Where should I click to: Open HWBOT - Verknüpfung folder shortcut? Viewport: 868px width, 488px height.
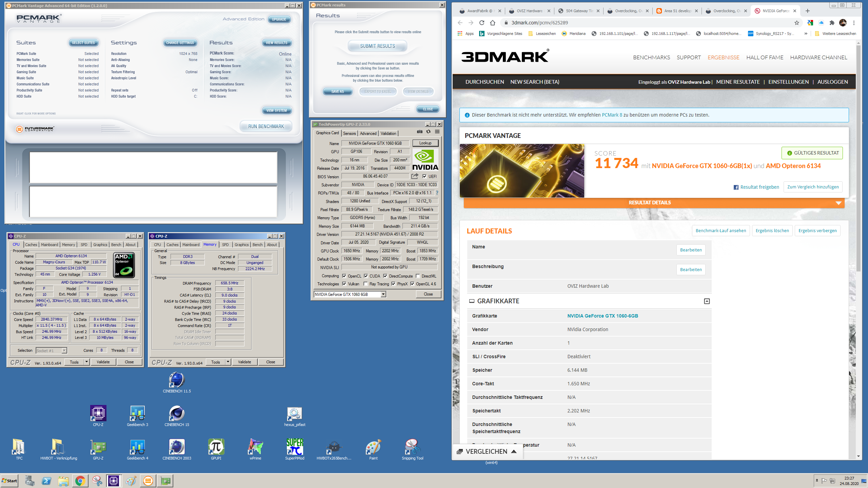[59, 449]
